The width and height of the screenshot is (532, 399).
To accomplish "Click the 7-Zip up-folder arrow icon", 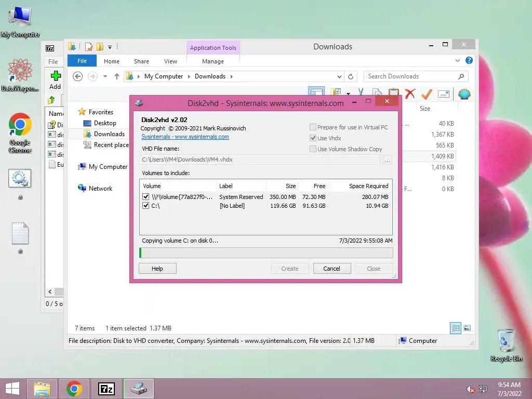I will (51, 100).
